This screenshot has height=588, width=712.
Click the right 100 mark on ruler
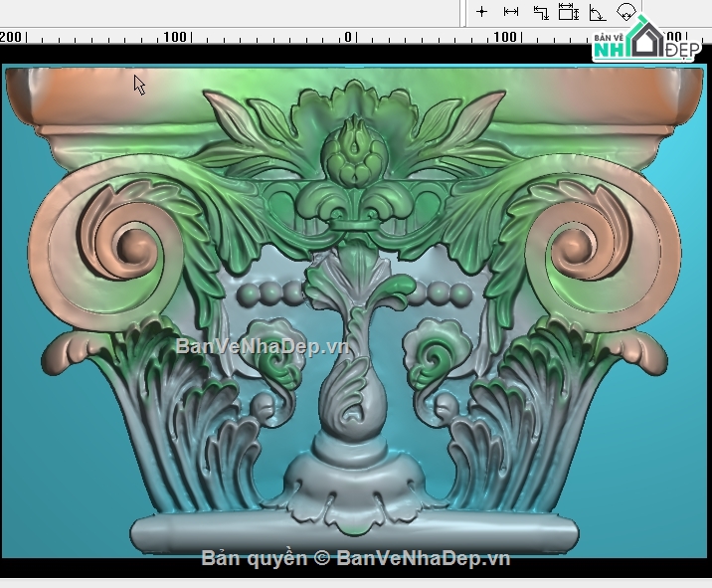pyautogui.click(x=505, y=37)
